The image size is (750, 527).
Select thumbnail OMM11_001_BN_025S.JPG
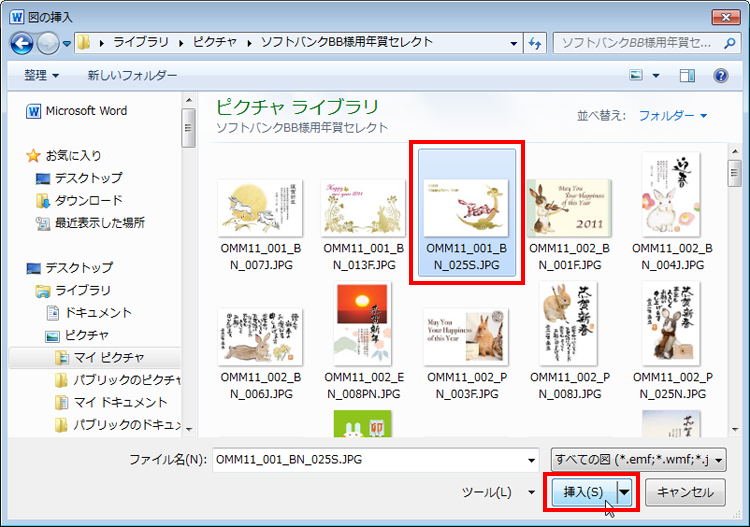pyautogui.click(x=467, y=213)
